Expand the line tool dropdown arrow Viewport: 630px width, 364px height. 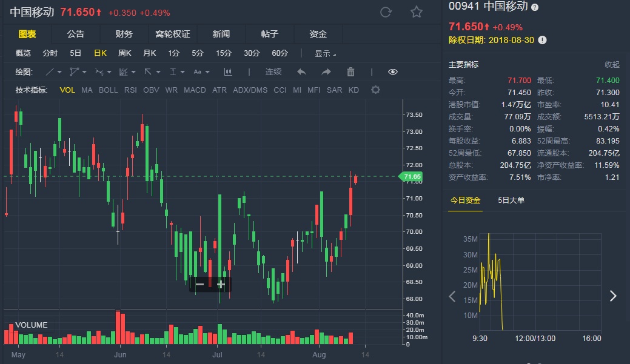[59, 72]
